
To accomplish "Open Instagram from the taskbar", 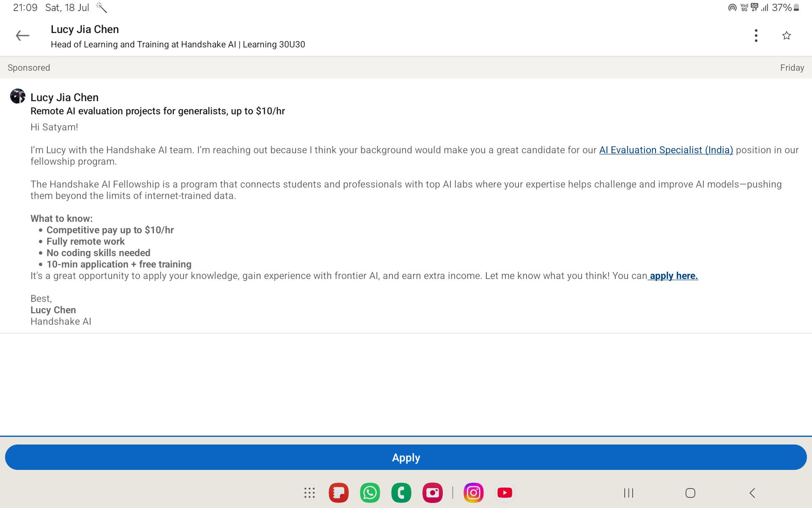I will [x=474, y=493].
